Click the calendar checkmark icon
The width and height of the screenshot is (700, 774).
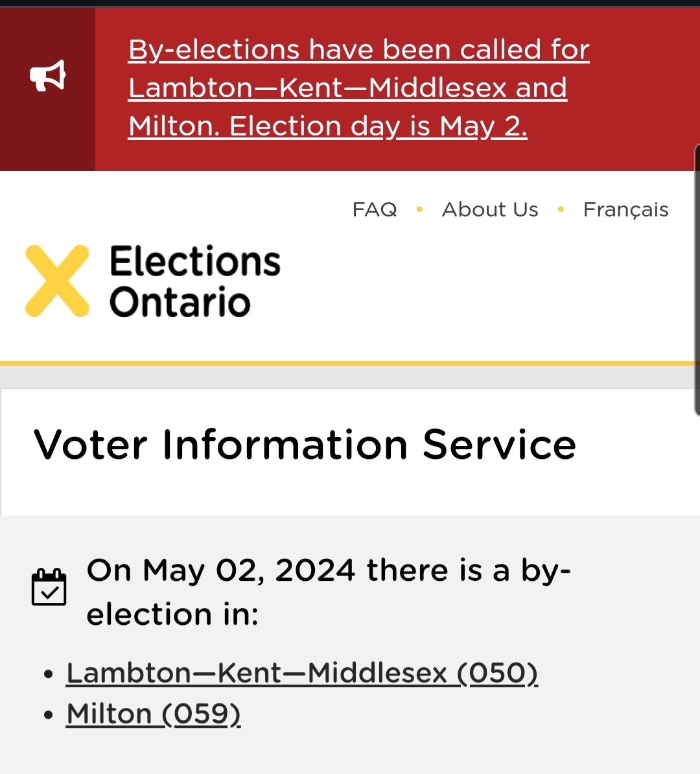pyautogui.click(x=49, y=587)
